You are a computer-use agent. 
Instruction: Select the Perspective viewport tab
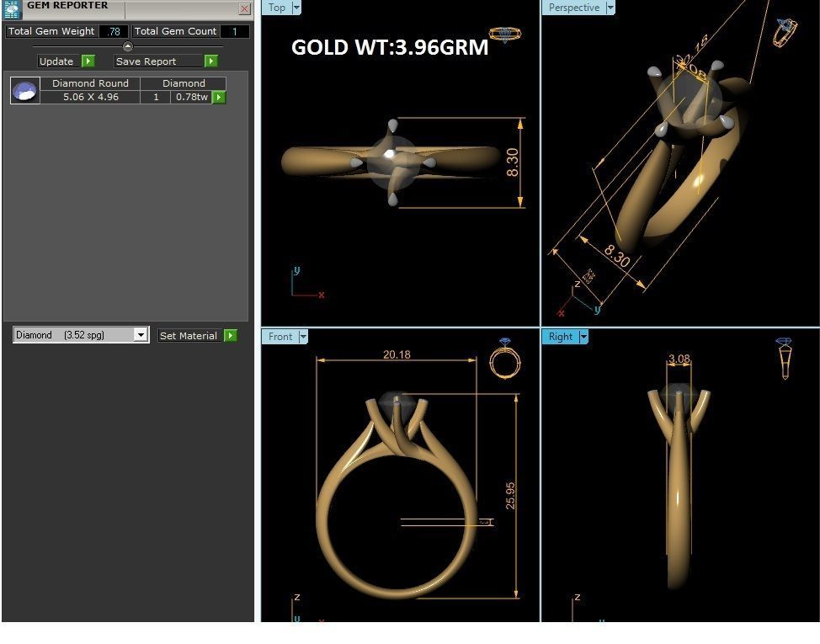tap(573, 8)
